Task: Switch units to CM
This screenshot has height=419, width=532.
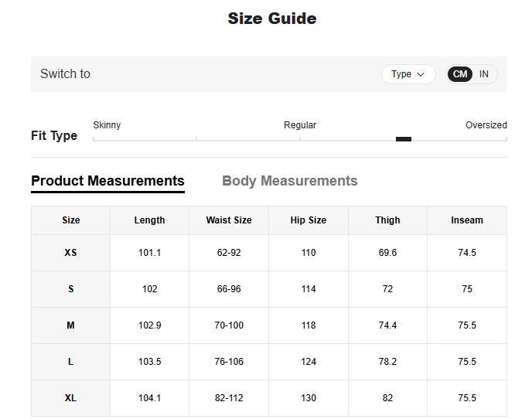Action: point(460,74)
